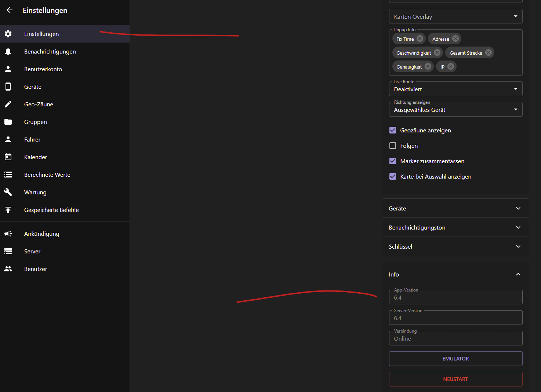Image resolution: width=541 pixels, height=392 pixels.
Task: Open the Gruppen menu item
Action: tap(65, 122)
